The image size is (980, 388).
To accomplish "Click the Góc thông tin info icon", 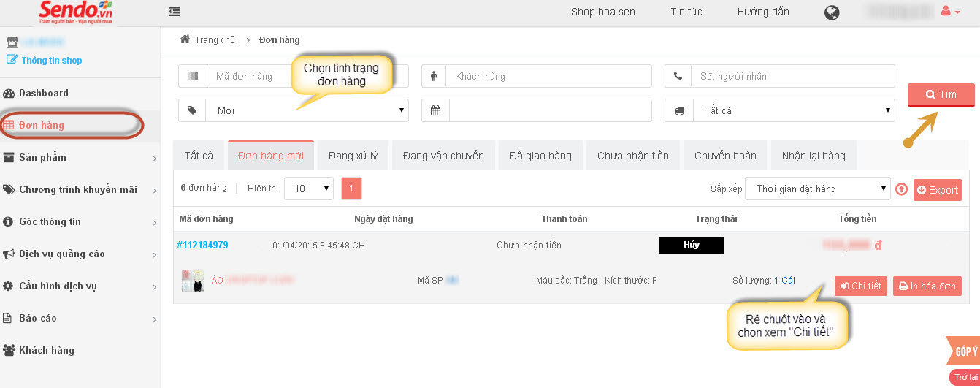I will 9,221.
